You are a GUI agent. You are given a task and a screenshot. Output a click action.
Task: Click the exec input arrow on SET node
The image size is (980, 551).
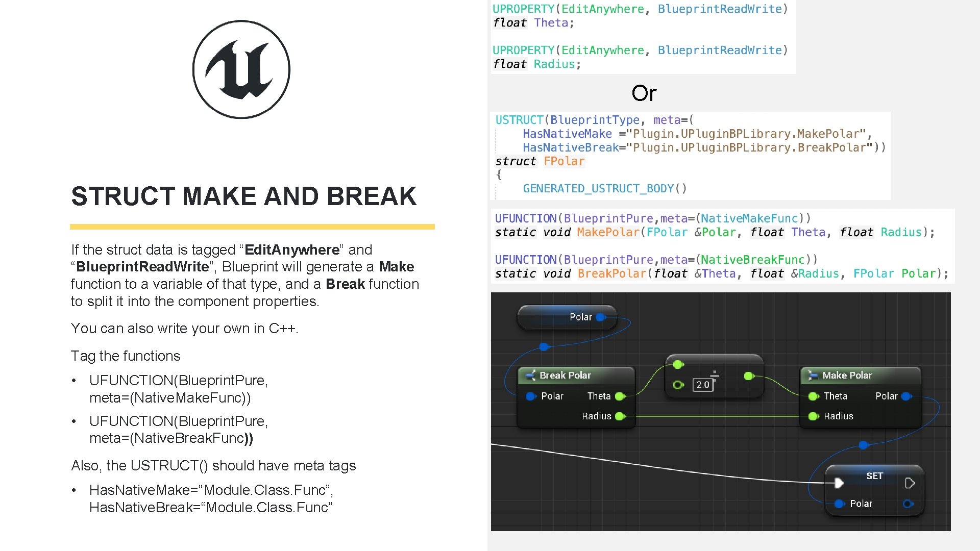pos(840,483)
